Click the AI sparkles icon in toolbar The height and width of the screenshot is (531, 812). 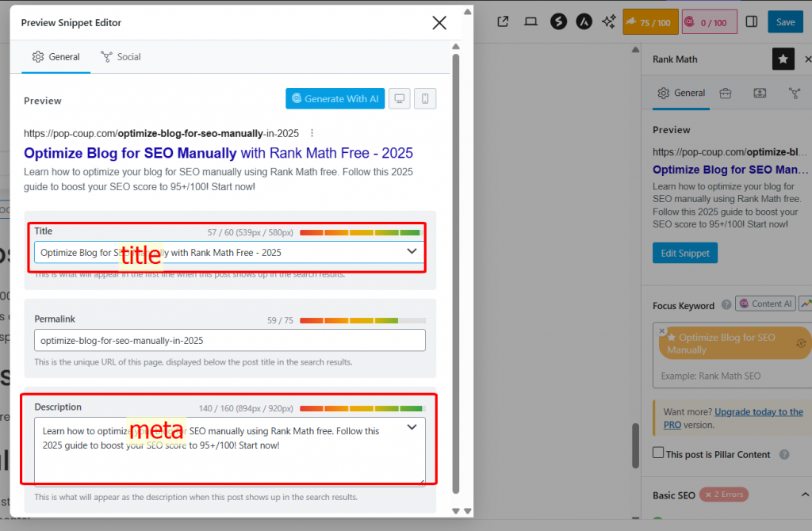click(x=609, y=21)
